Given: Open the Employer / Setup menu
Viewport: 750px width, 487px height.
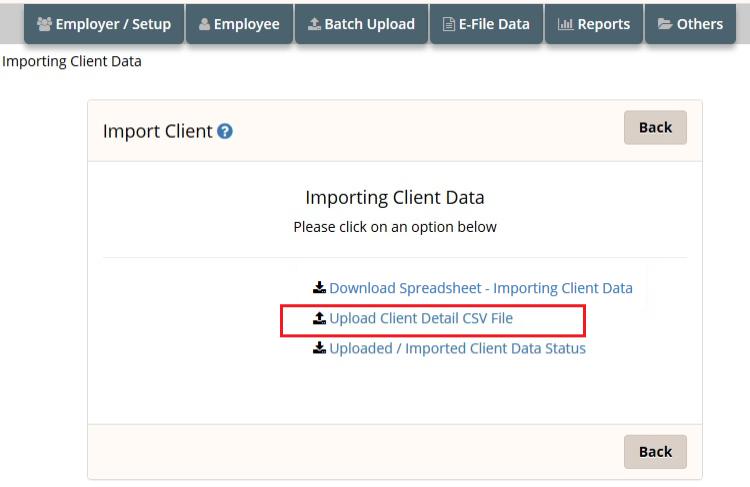Looking at the screenshot, I should pos(104,24).
